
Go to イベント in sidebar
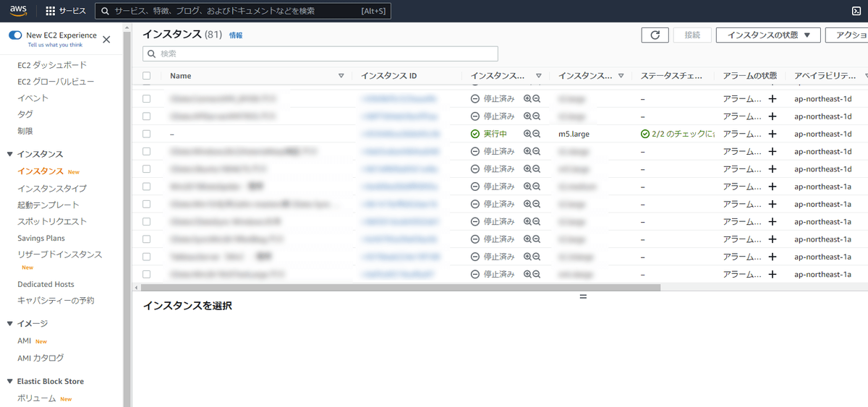(x=33, y=98)
